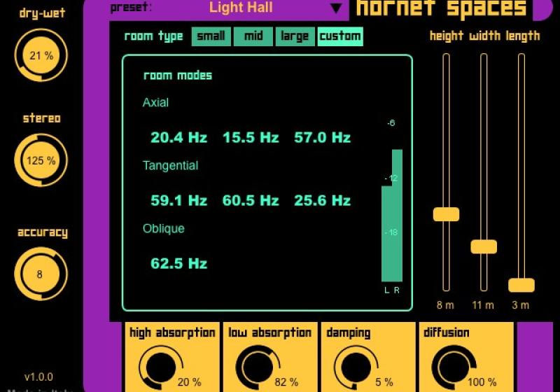Click the 60.5 Hz tangential mode value
Image resolution: width=560 pixels, height=392 pixels.
point(251,201)
